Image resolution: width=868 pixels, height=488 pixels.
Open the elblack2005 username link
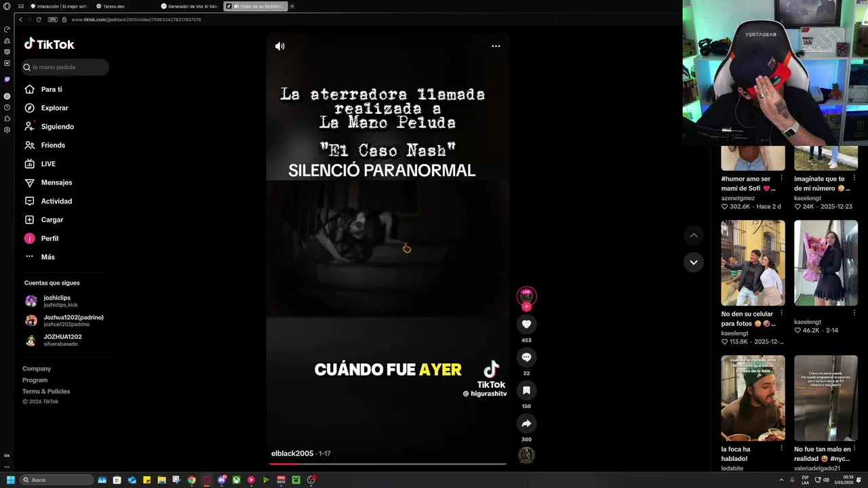point(292,453)
